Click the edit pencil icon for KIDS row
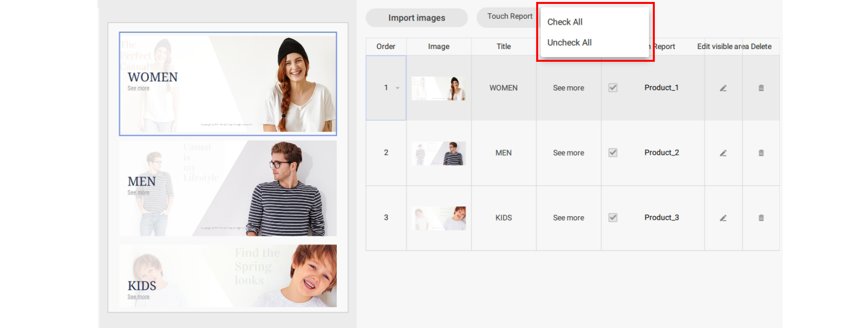This screenshot has height=328, width=868. click(x=723, y=218)
